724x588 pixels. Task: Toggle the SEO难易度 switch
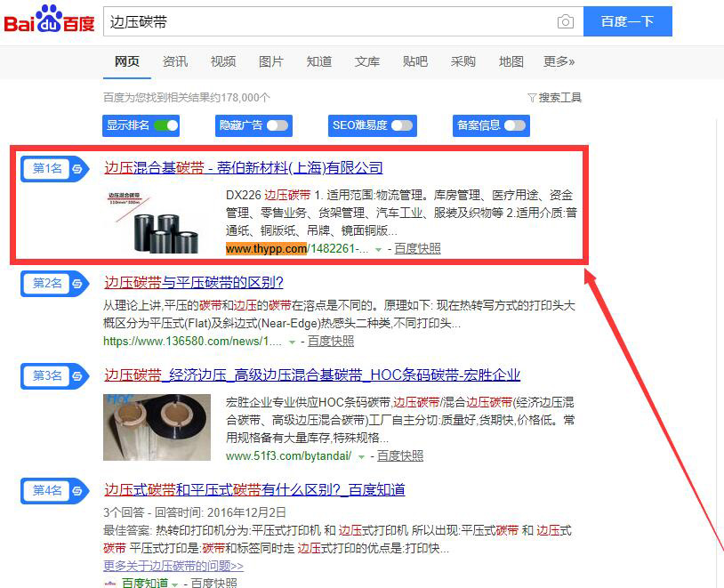tap(402, 125)
